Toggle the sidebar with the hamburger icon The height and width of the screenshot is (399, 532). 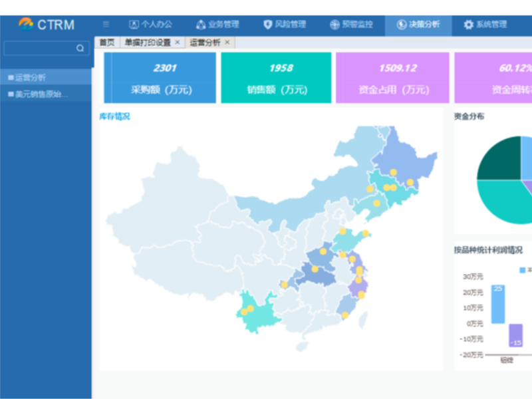(105, 23)
